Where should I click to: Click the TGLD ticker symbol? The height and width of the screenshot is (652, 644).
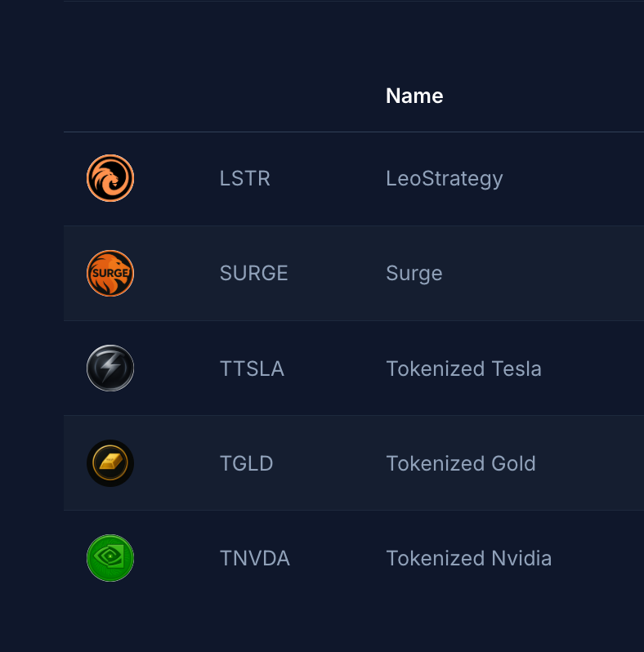246,463
